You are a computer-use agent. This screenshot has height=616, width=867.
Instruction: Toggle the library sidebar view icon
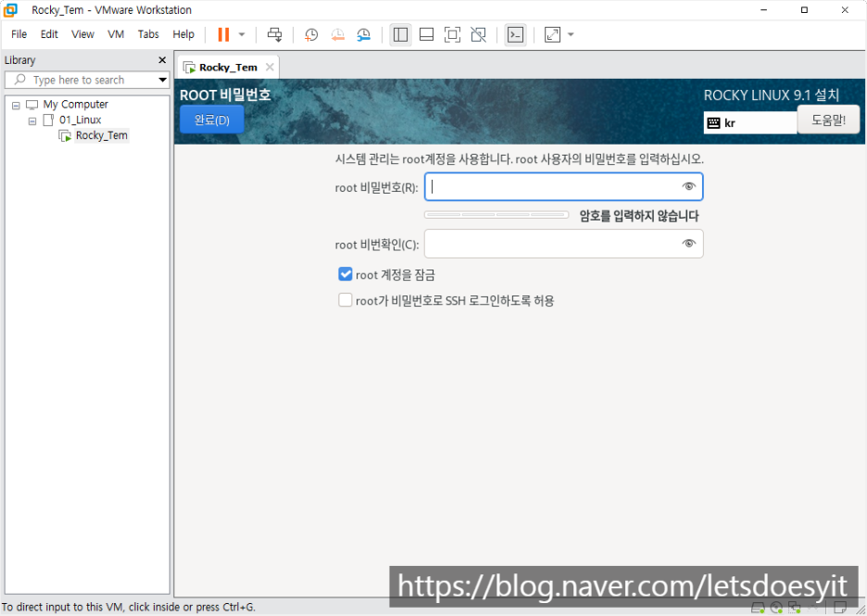[x=400, y=35]
